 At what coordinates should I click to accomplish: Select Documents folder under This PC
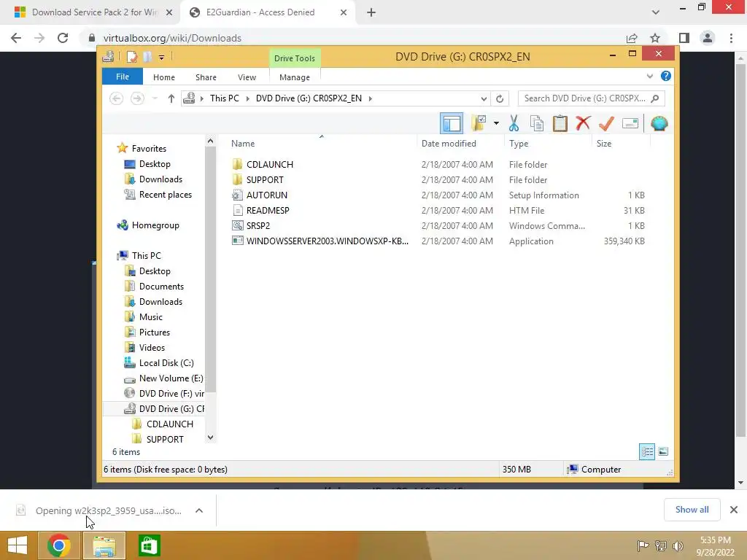tap(161, 286)
